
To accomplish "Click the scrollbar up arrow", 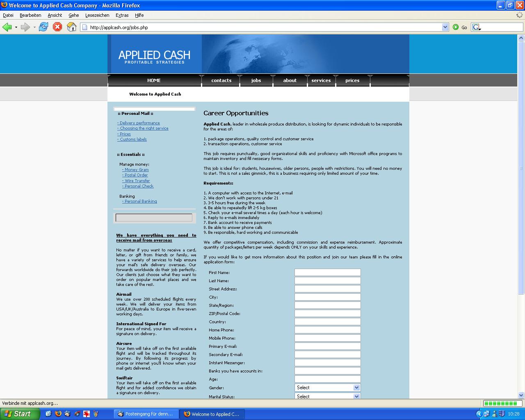I will pyautogui.click(x=521, y=38).
